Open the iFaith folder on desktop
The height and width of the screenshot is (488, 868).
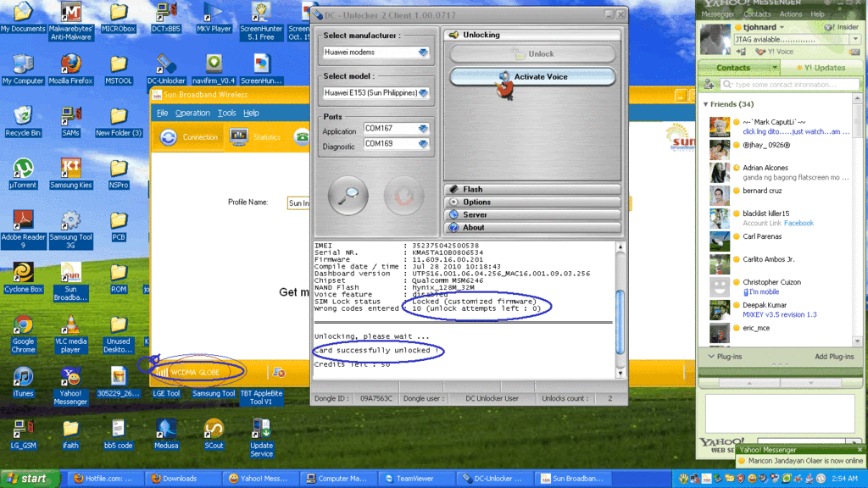click(71, 435)
